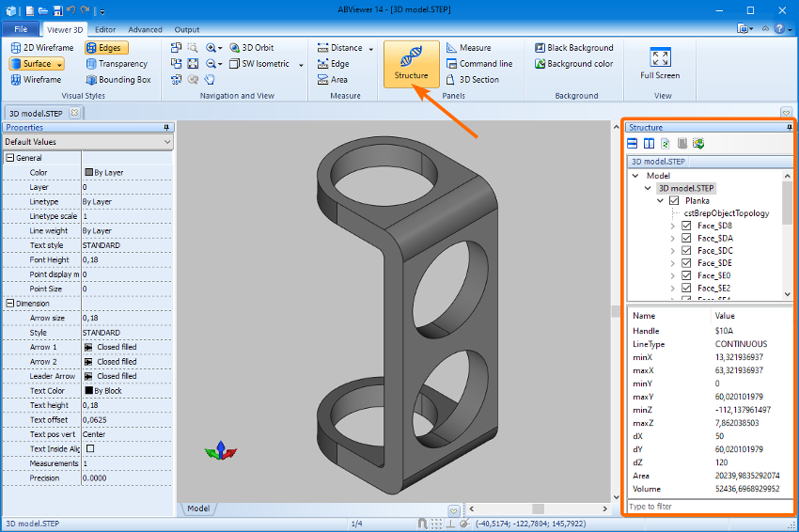Show the Bounding Box
799x532 pixels.
click(x=118, y=80)
